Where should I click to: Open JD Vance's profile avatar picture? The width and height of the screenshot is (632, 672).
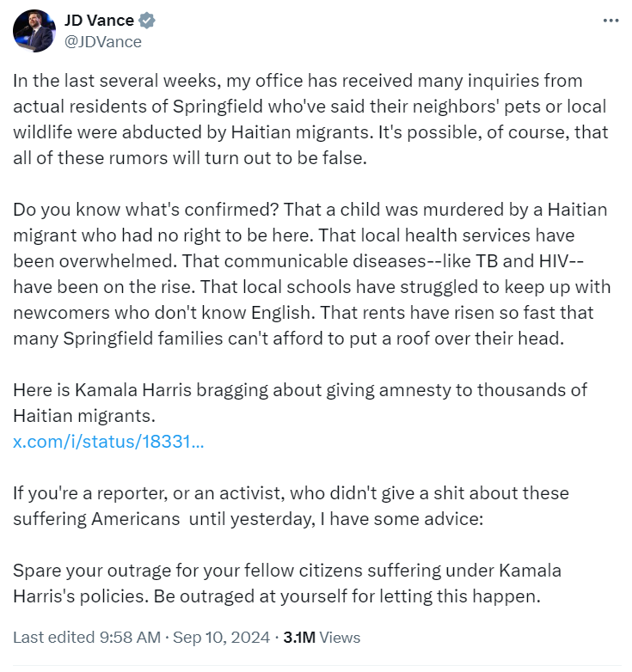pos(34,31)
